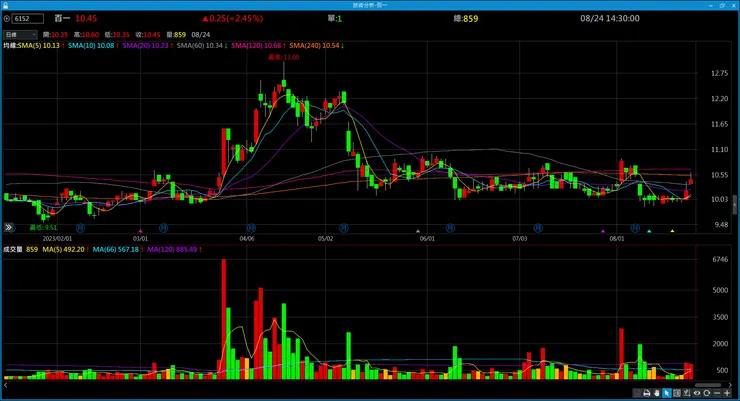Click the total volume 總:859 text

466,18
